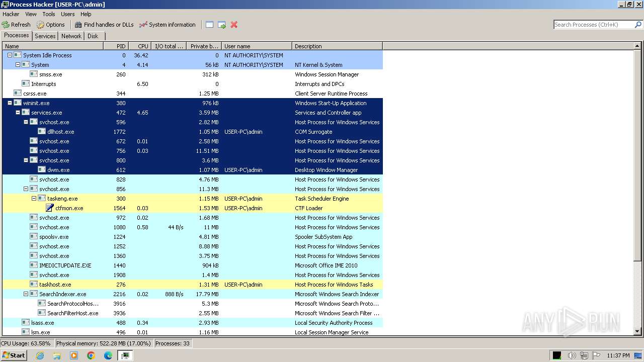644x362 pixels.
Task: Switch to the Network tab
Action: coord(71,36)
